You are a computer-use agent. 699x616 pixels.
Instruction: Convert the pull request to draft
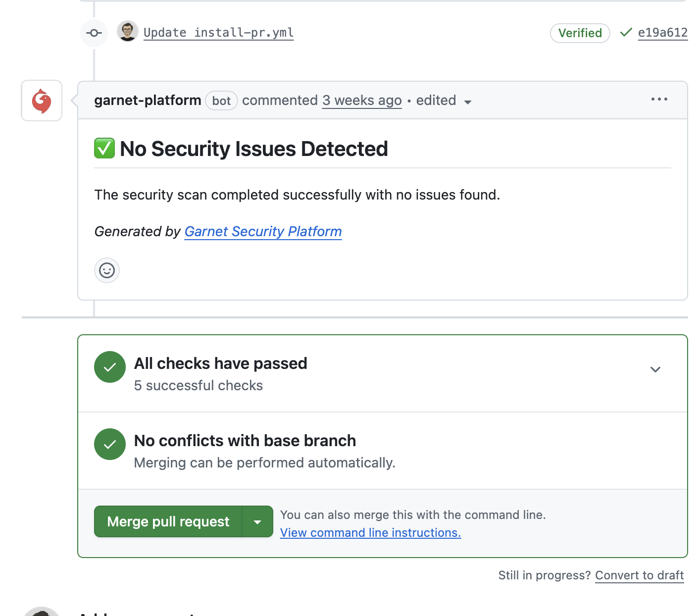(x=639, y=575)
